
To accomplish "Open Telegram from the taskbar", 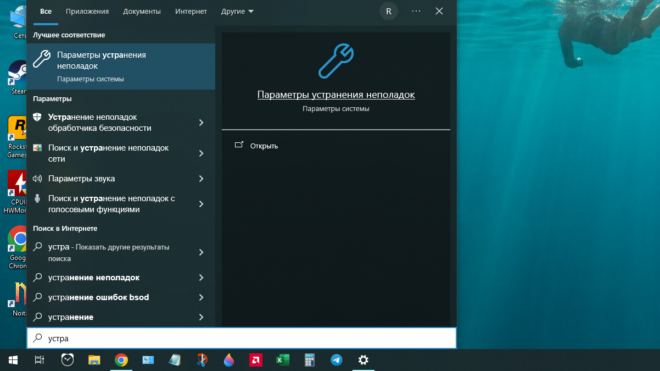I will point(336,360).
